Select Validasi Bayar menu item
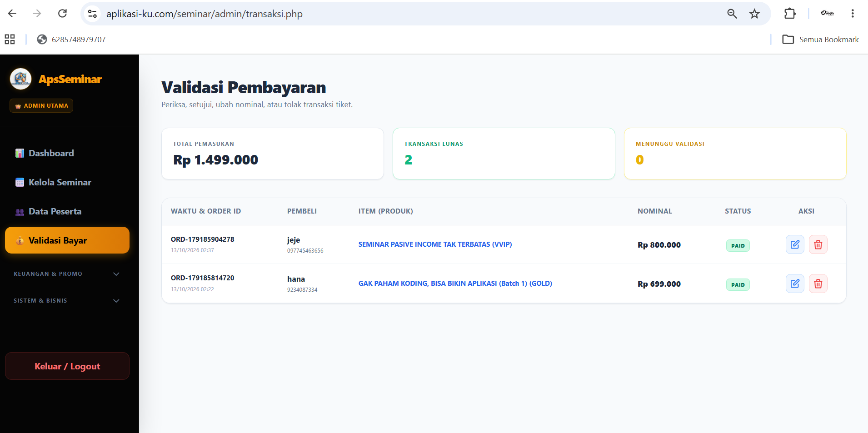Image resolution: width=868 pixels, height=433 pixels. tap(67, 240)
